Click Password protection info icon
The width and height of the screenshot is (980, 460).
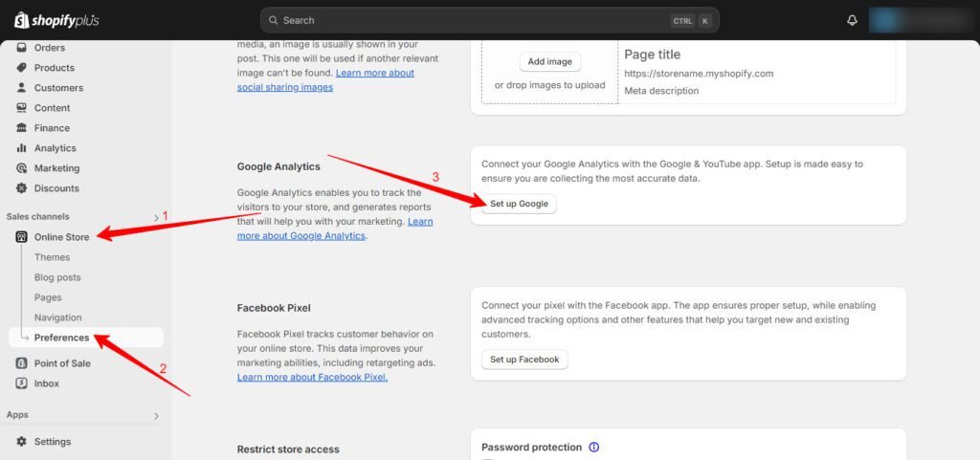[x=593, y=447]
